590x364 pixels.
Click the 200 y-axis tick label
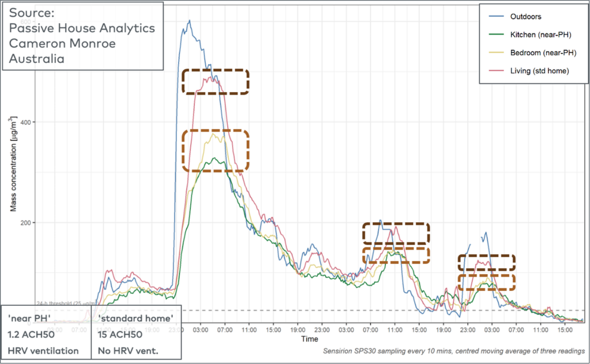coord(25,223)
